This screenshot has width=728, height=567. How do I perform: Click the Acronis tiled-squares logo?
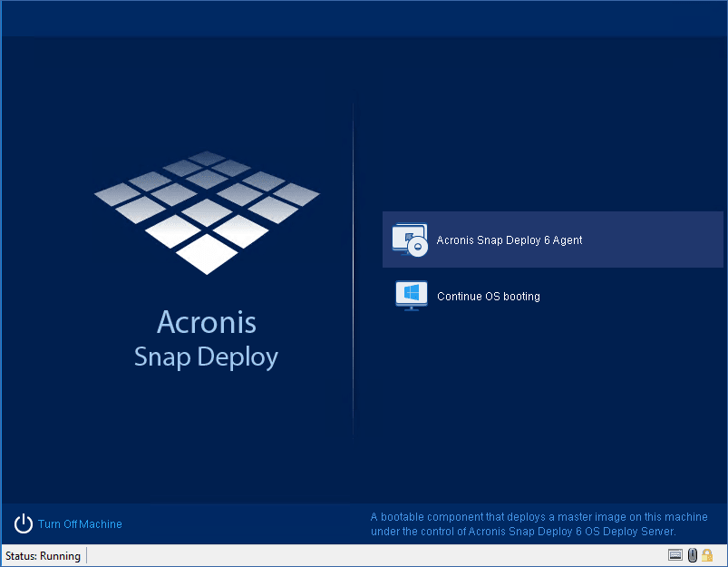point(207,211)
